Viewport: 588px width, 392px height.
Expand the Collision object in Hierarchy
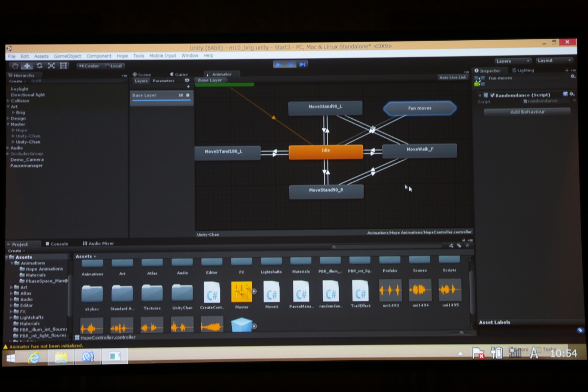coord(8,101)
